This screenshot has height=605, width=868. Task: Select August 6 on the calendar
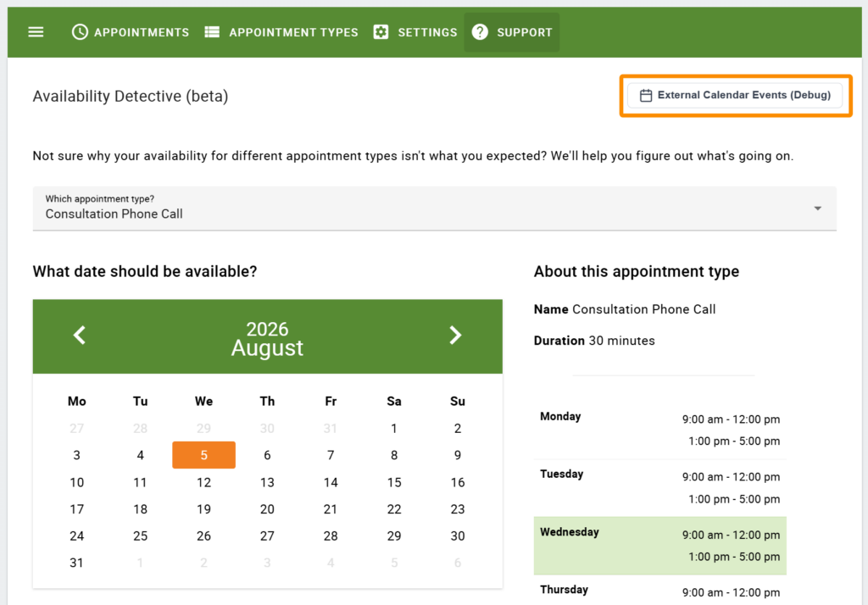tap(267, 455)
